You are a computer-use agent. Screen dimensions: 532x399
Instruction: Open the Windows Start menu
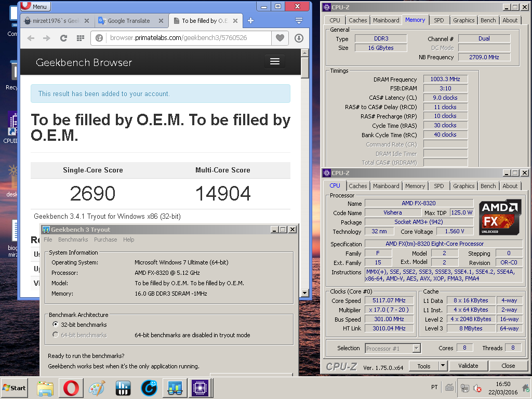(x=14, y=388)
